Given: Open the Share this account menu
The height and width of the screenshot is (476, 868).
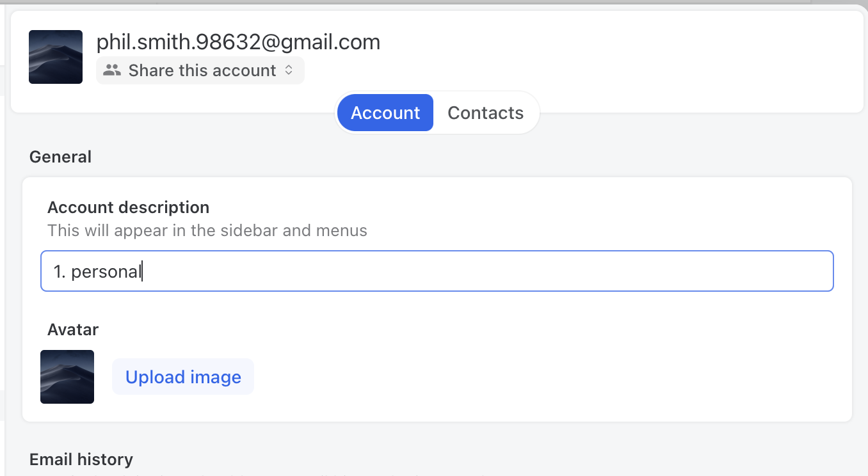Looking at the screenshot, I should pyautogui.click(x=200, y=70).
